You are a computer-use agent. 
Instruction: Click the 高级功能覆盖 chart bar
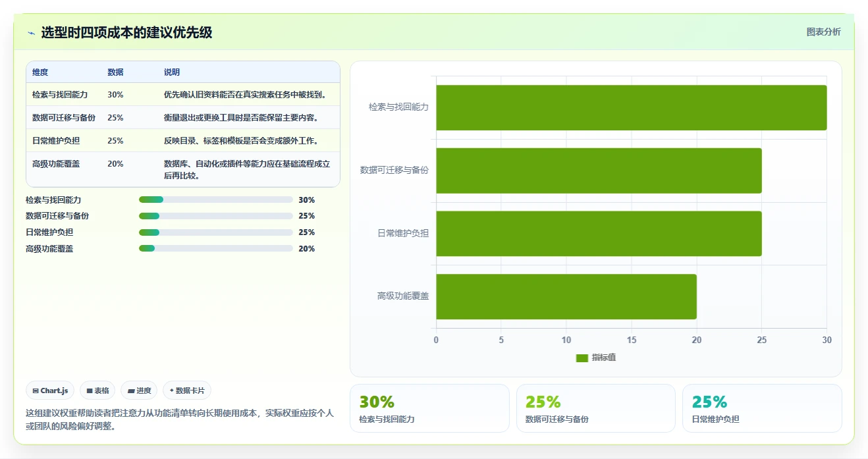click(x=566, y=296)
